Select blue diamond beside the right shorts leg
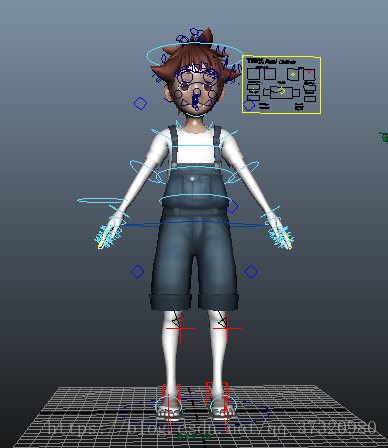388x448 pixels. coord(251,271)
